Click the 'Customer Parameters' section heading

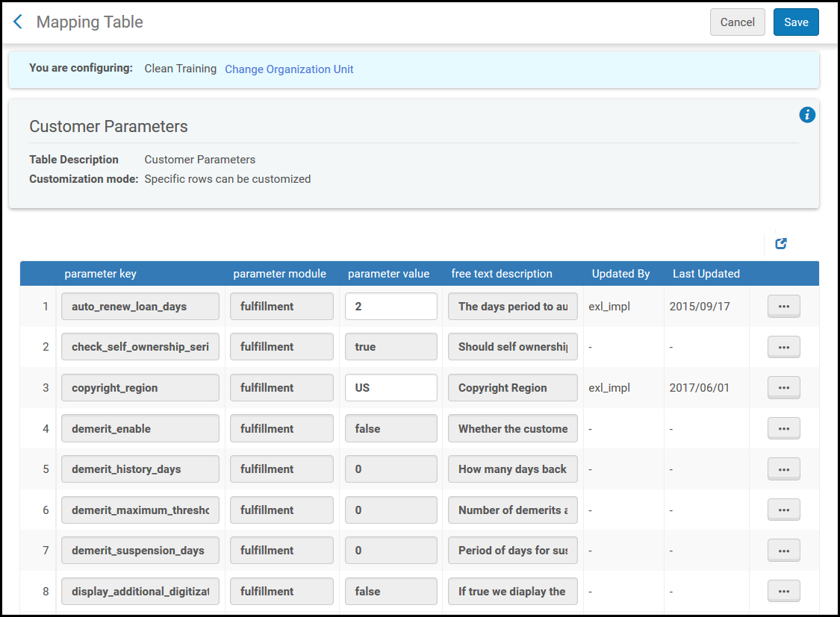click(108, 126)
